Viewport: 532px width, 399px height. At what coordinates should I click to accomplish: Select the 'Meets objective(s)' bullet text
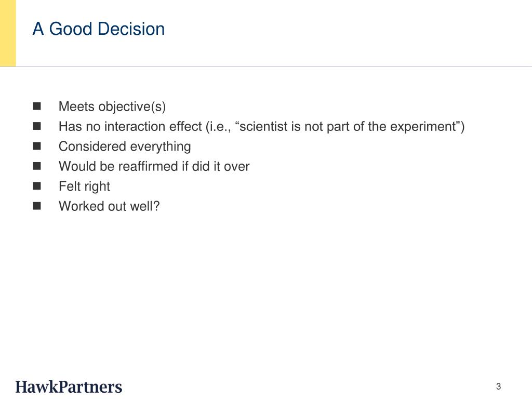click(112, 107)
